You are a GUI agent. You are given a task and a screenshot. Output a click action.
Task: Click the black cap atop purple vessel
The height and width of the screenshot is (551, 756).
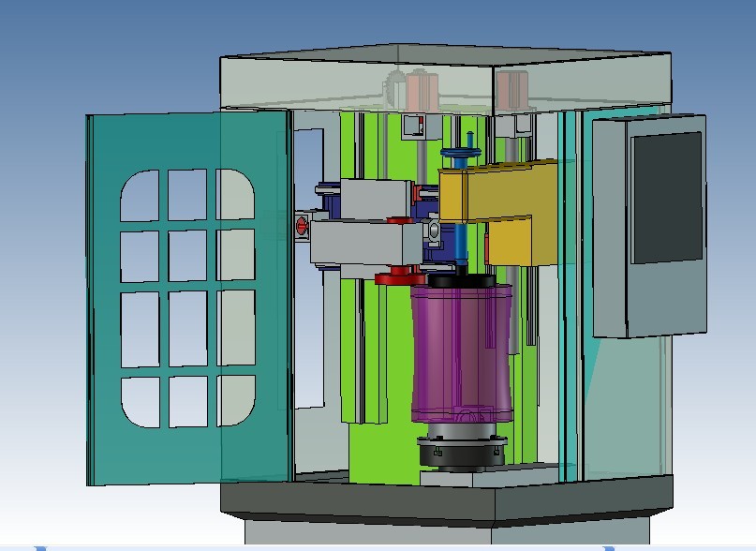tap(461, 279)
